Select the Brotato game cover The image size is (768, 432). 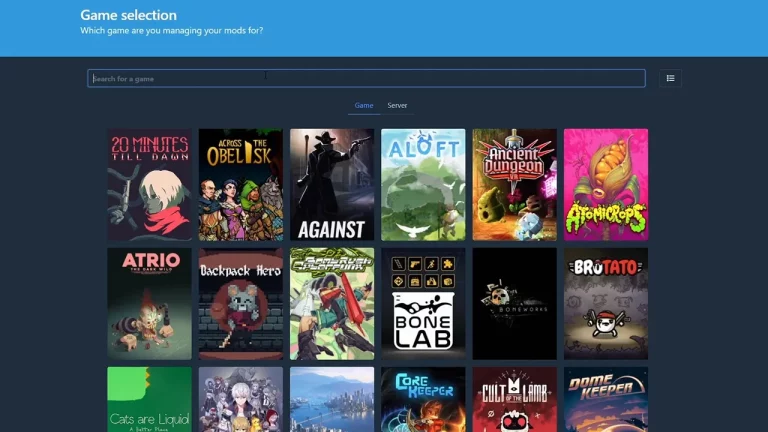[605, 303]
